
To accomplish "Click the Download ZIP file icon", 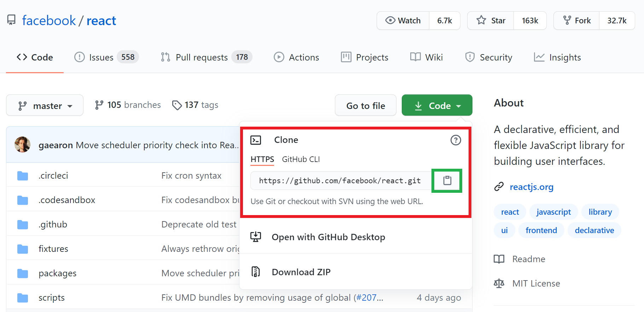I will 256,272.
